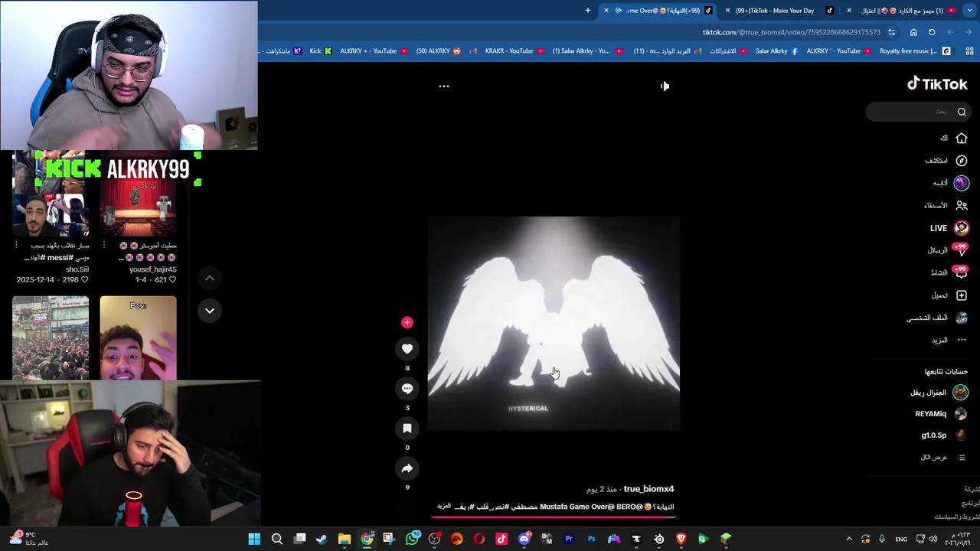
Task: Launch Photoshop from the taskbar
Action: pos(591,539)
